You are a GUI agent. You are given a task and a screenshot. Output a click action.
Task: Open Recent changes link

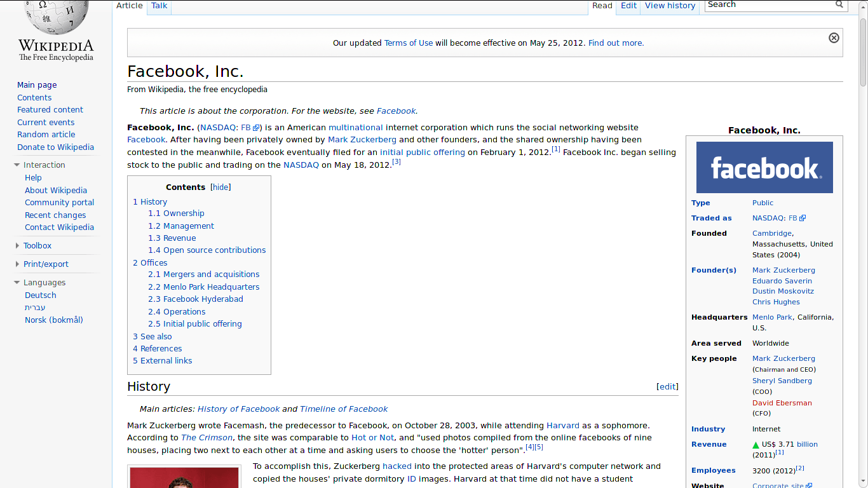click(55, 215)
